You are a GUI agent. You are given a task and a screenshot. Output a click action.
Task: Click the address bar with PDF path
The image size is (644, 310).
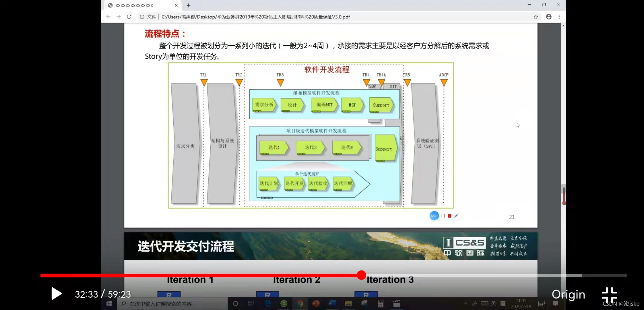coord(255,17)
